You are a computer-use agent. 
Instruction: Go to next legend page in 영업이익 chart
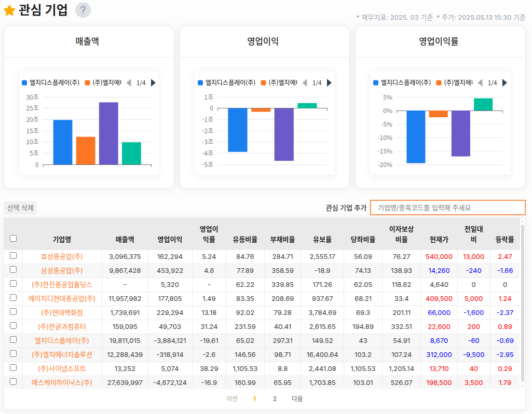[329, 82]
